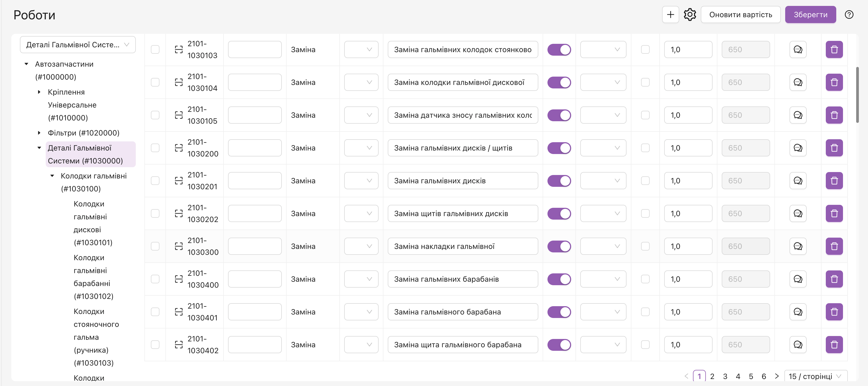The image size is (868, 386).
Task: Collapse the Колодки гальмівні (#1030100) node
Action: coord(52,176)
